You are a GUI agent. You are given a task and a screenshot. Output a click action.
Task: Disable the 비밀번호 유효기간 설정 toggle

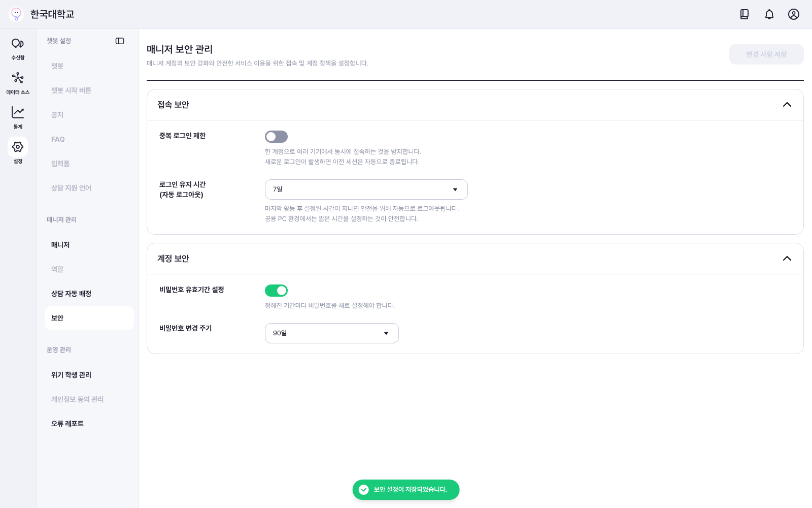click(x=276, y=291)
